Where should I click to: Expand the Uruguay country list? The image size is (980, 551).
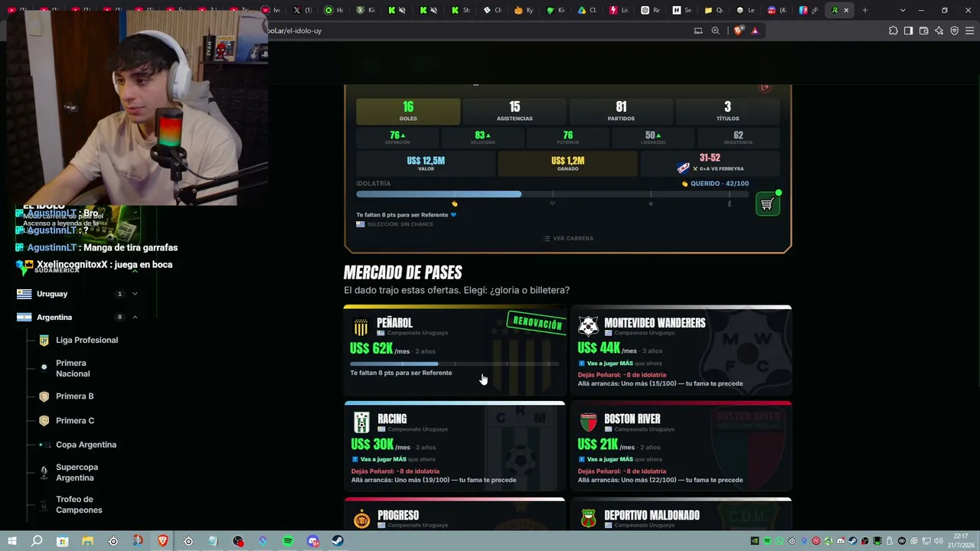(x=135, y=294)
